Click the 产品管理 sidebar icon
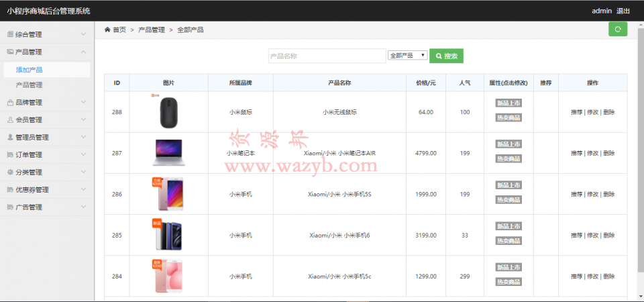The image size is (644, 302). point(10,52)
